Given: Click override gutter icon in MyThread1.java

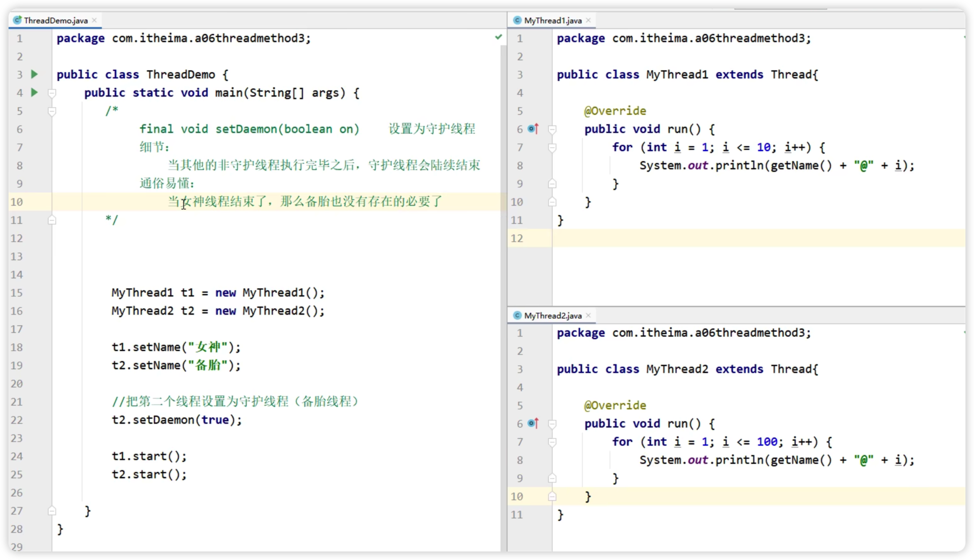Looking at the screenshot, I should (533, 129).
